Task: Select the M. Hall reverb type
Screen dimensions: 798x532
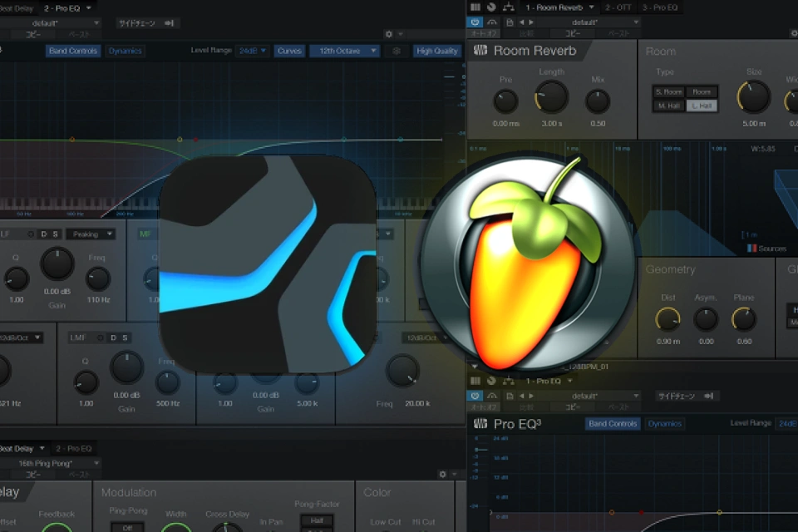Action: pos(668,106)
